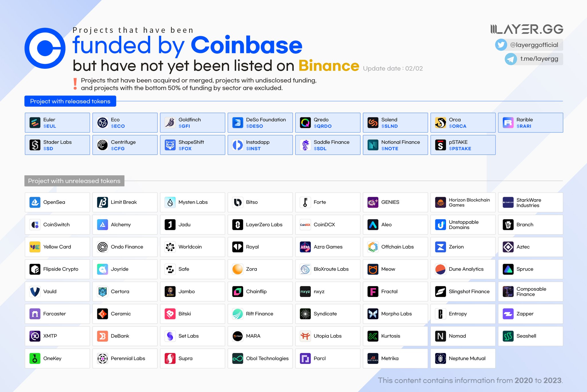Click the Euler project icon
This screenshot has height=392, width=587.
[x=35, y=123]
